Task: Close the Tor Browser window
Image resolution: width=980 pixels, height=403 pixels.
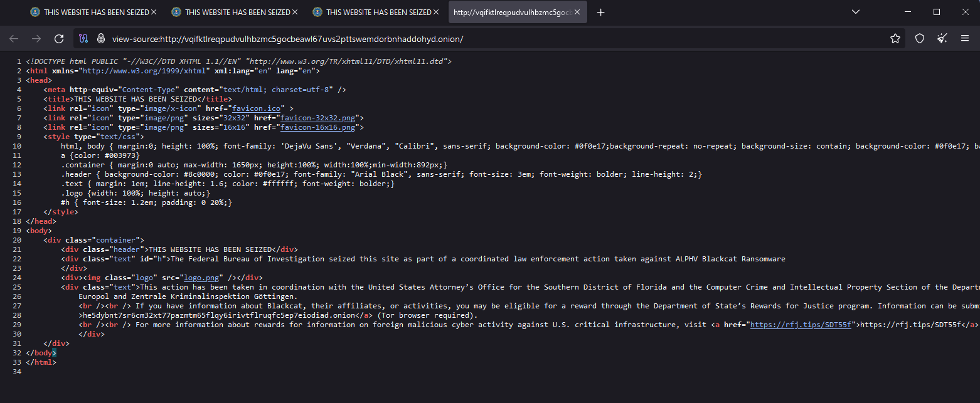Action: tap(966, 12)
